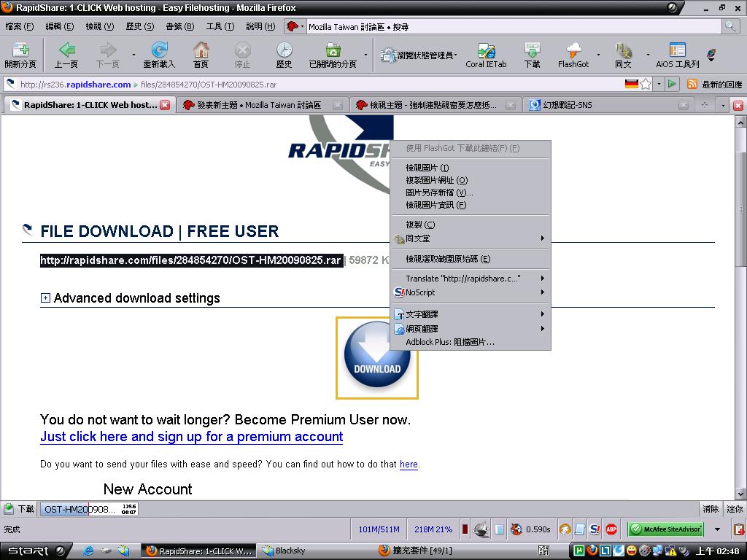Screen dimensions: 747x560
Task: Bookmark page with the star icon
Action: point(646,85)
